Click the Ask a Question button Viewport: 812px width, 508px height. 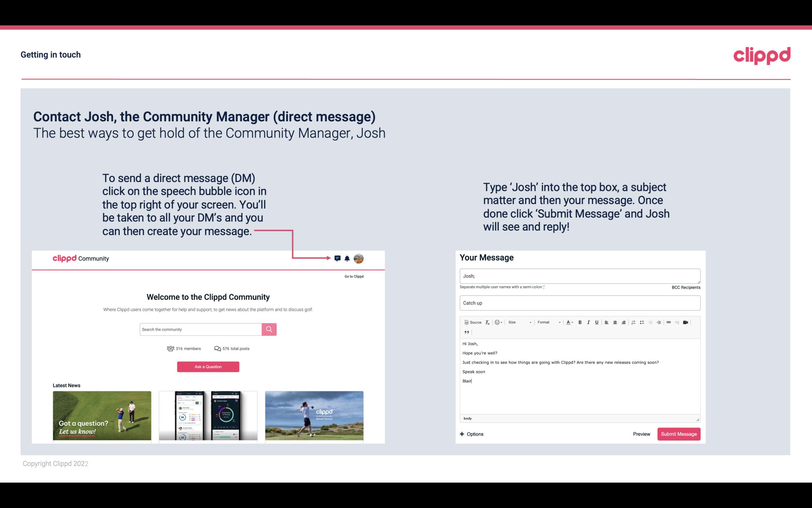(208, 366)
